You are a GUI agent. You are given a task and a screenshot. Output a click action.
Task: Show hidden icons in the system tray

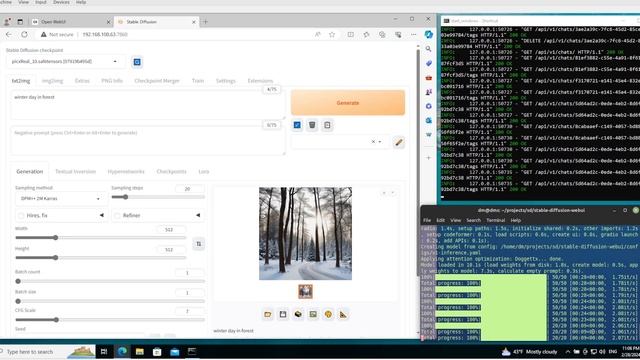coord(567,351)
